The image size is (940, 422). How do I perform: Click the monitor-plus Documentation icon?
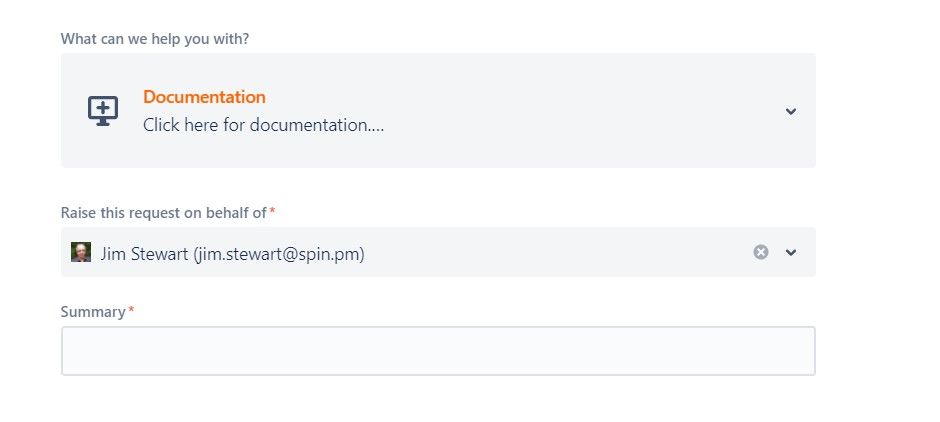coord(103,111)
